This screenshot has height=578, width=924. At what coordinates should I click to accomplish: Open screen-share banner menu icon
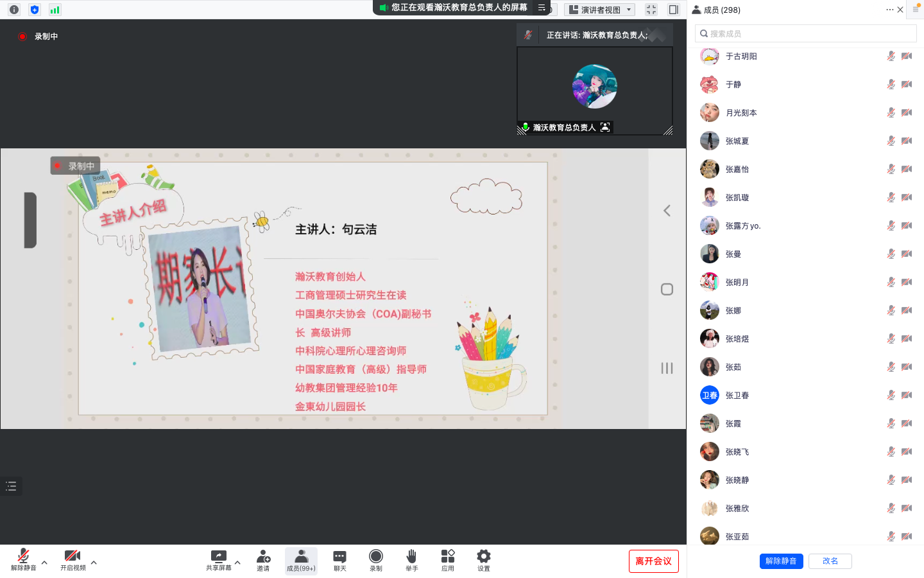point(542,8)
